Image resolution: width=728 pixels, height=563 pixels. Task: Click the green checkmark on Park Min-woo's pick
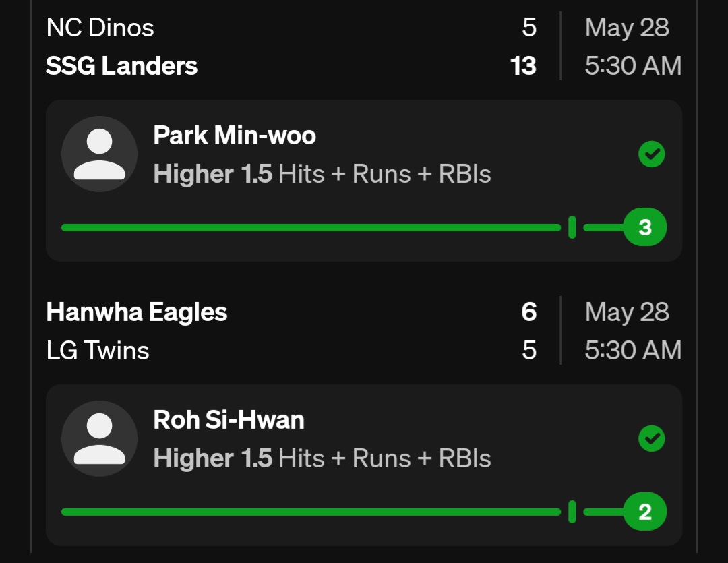click(651, 155)
